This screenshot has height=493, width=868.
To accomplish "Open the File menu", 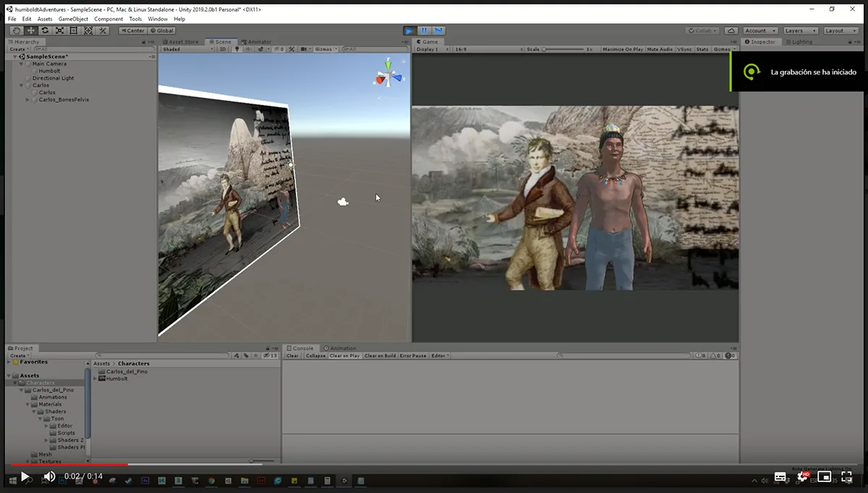I will point(12,19).
